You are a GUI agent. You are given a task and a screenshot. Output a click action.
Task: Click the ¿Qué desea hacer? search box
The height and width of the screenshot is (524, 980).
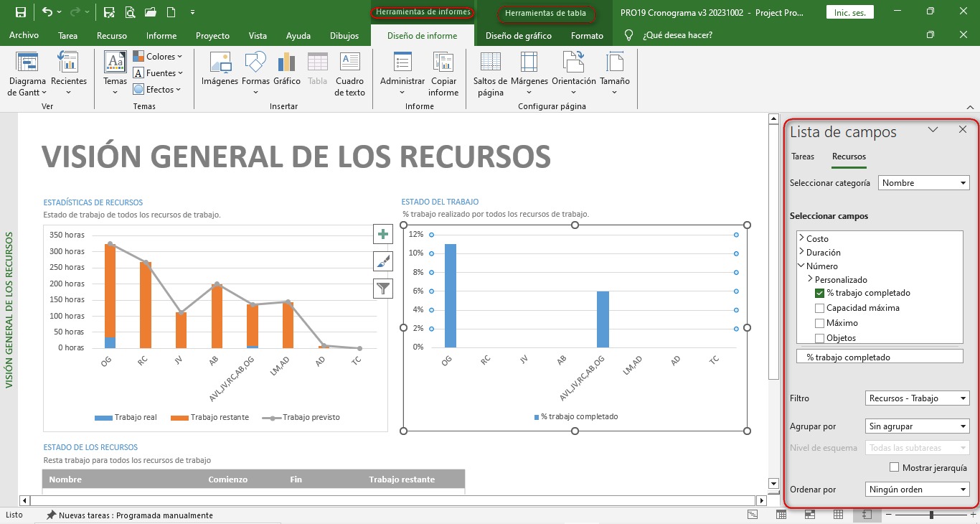coord(677,35)
